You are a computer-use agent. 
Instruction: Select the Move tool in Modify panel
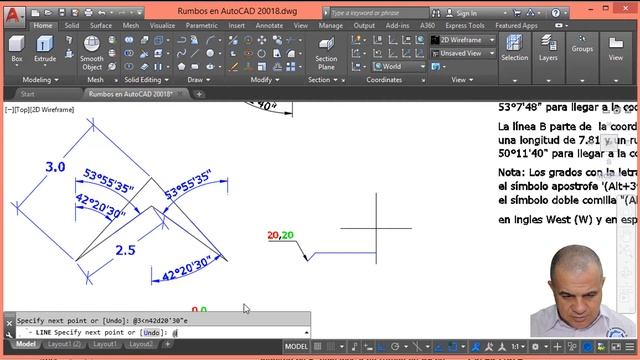(x=262, y=40)
